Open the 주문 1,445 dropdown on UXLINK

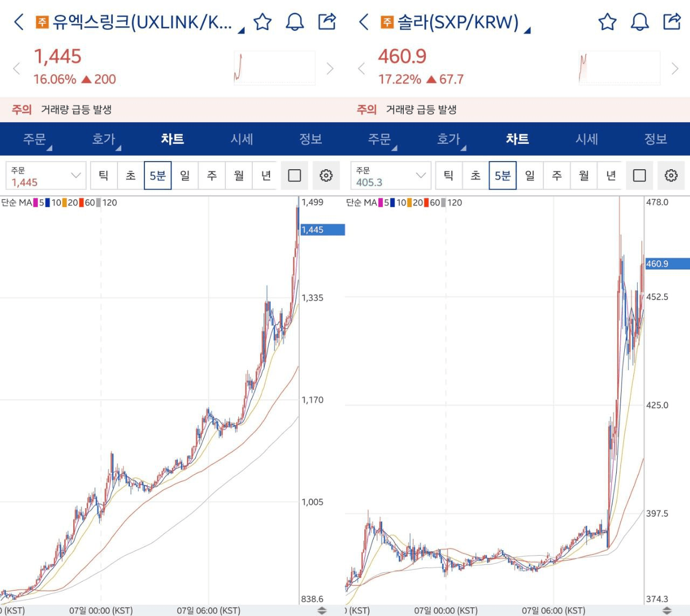coord(46,176)
